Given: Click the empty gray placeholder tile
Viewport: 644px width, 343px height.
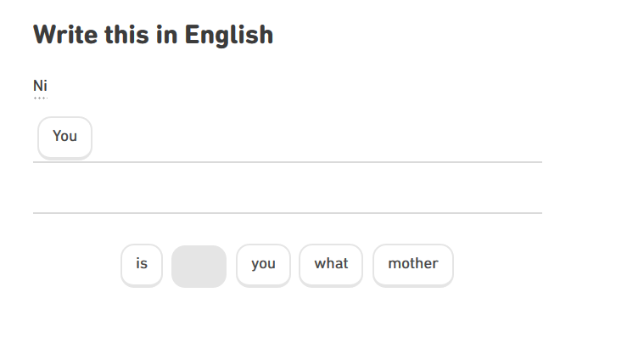Looking at the screenshot, I should (x=199, y=266).
